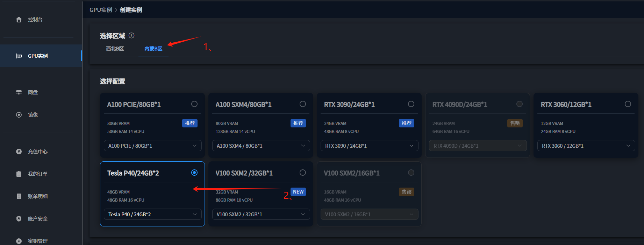The image size is (644, 245).
Task: Click the info icon beside 选择区域
Action: pos(131,35)
